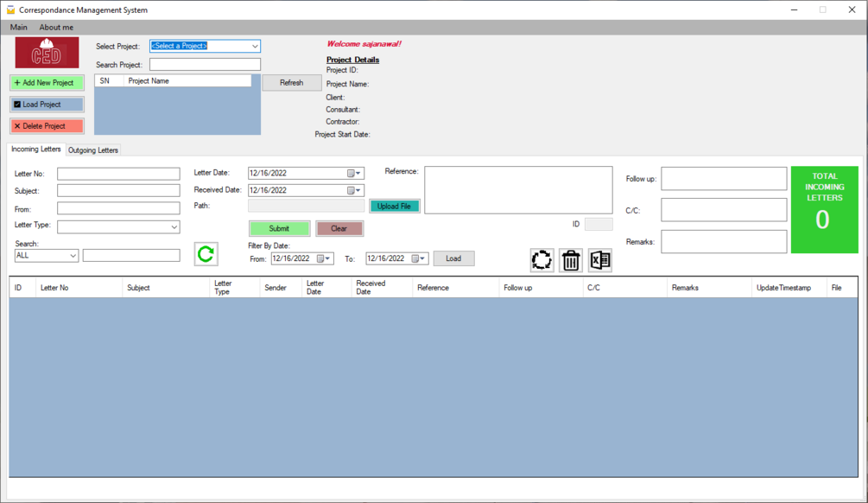This screenshot has height=503, width=868.
Task: Click the Add New Project button
Action: (46, 82)
